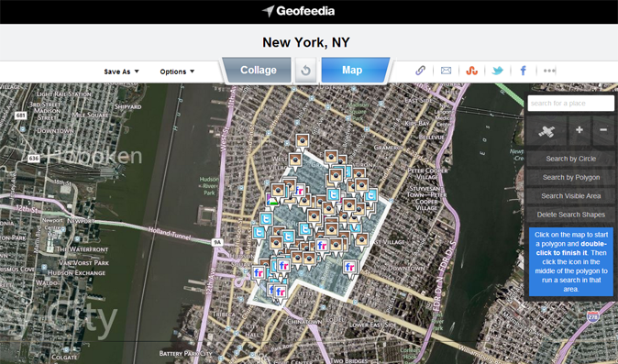Choose Search by Polygon

point(570,177)
